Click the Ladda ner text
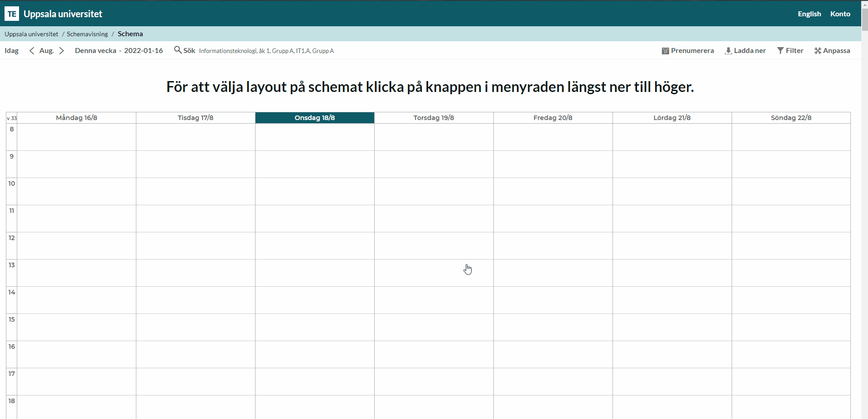 pos(750,51)
